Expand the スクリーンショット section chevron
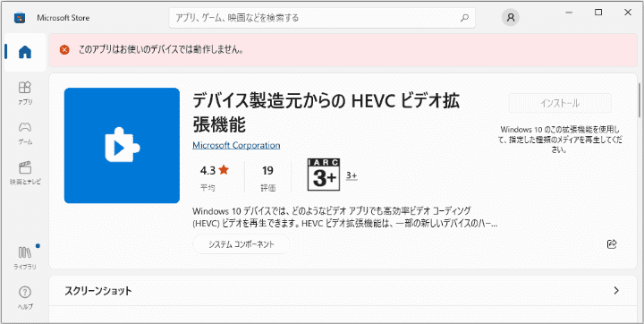Image resolution: width=644 pixels, height=324 pixels. click(615, 291)
